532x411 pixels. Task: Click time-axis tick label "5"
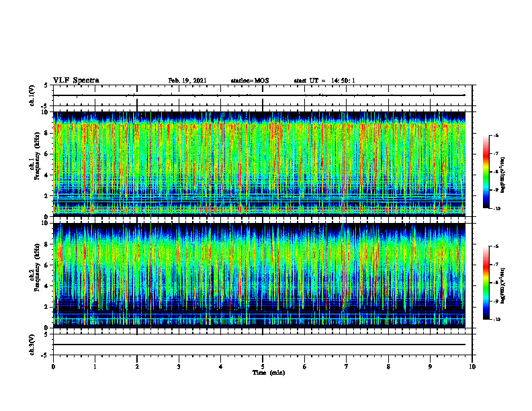click(x=263, y=367)
